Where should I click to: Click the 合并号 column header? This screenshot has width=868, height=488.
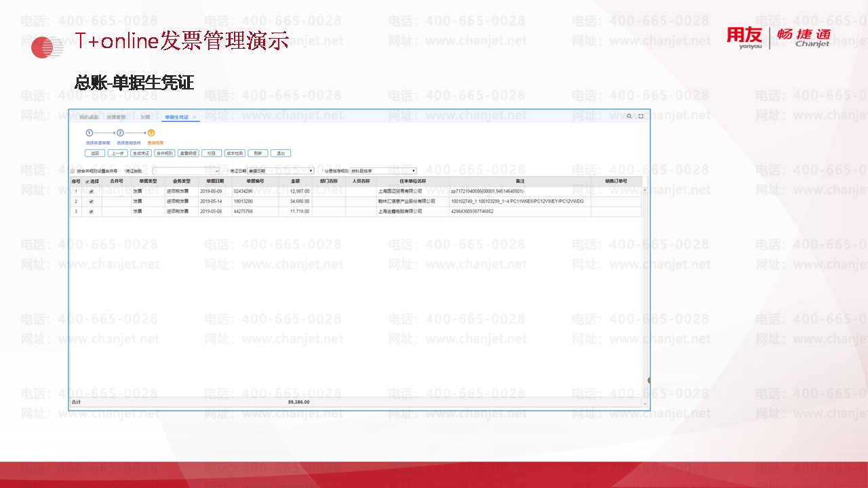[117, 182]
